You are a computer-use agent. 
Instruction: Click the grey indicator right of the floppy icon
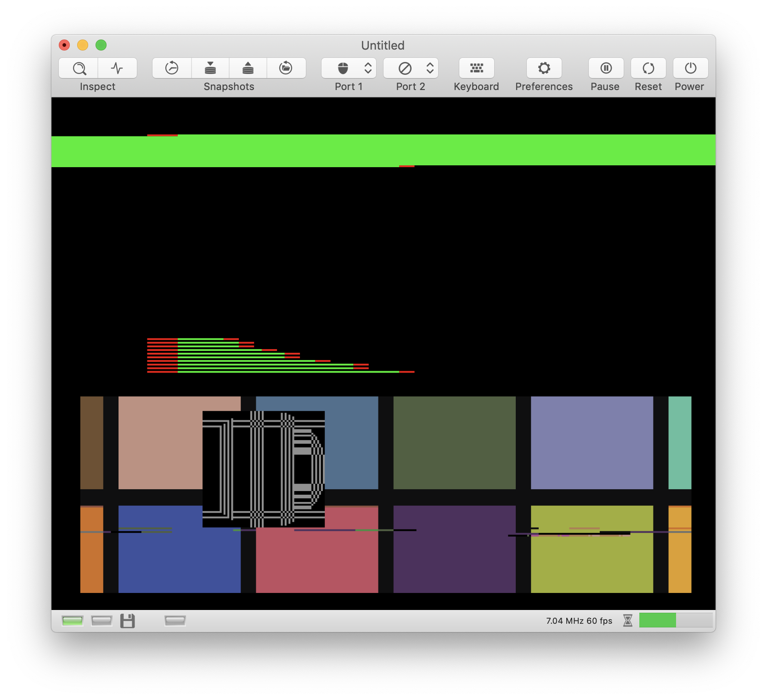click(x=175, y=621)
